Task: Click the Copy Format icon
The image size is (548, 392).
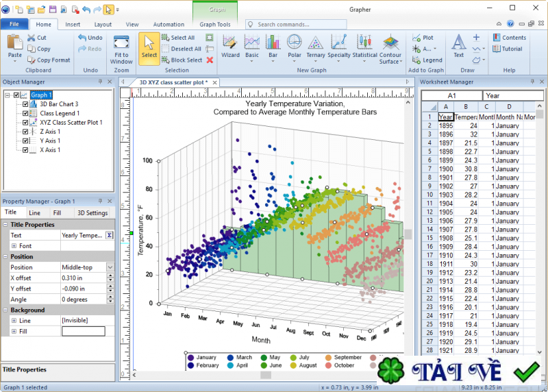Action: click(32, 60)
